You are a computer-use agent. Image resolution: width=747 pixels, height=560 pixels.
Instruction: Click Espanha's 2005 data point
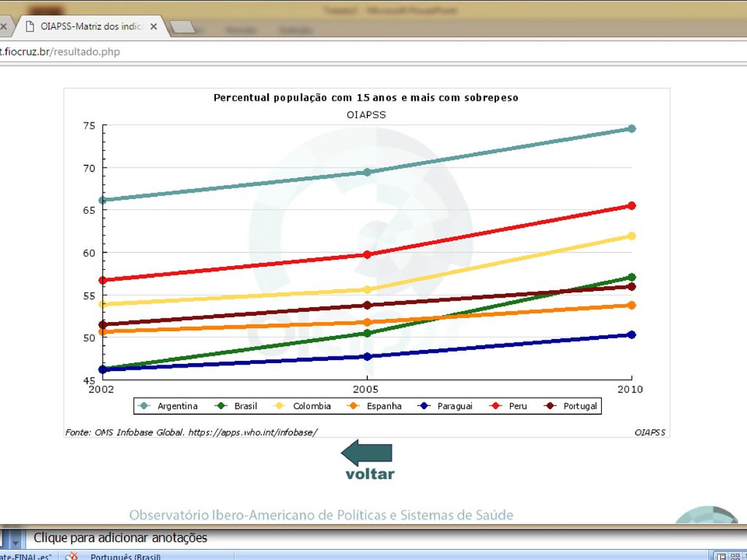[368, 322]
